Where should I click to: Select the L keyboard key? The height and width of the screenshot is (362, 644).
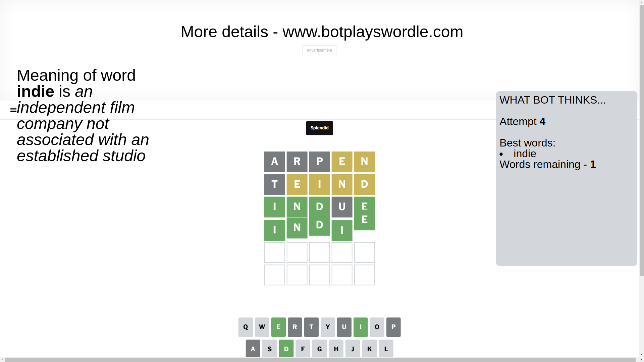click(386, 349)
